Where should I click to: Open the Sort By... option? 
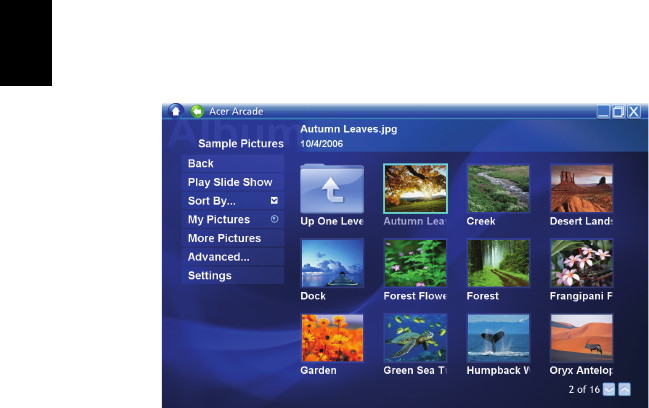point(233,201)
